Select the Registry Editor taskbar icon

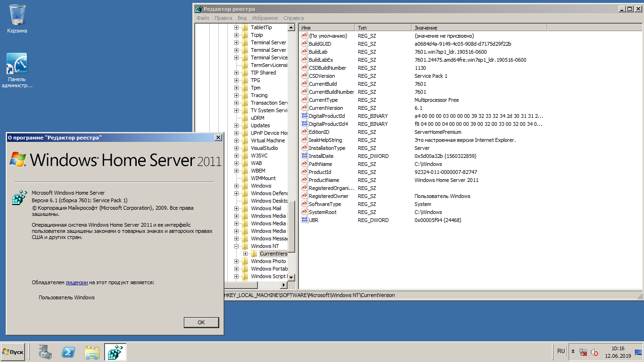click(116, 352)
